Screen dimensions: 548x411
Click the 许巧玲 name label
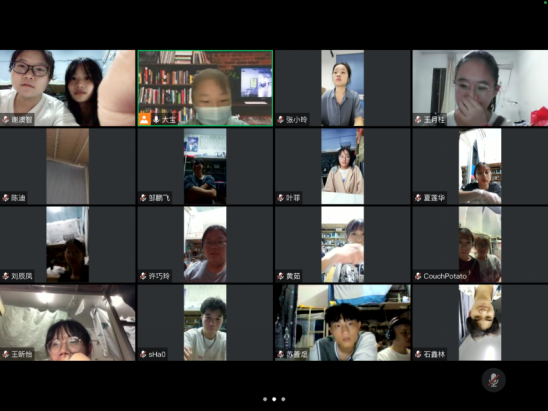point(159,276)
